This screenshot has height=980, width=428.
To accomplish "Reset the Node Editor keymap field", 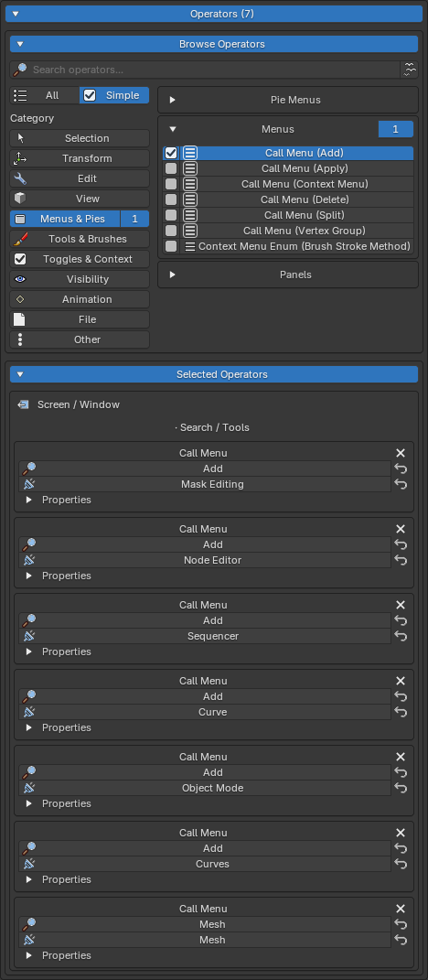I will coord(401,560).
